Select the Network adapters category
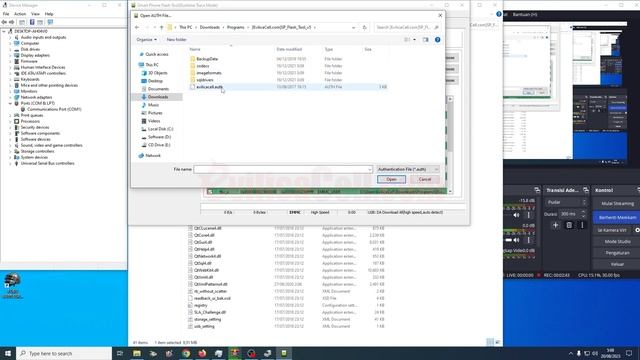640x360 pixels. (36, 97)
